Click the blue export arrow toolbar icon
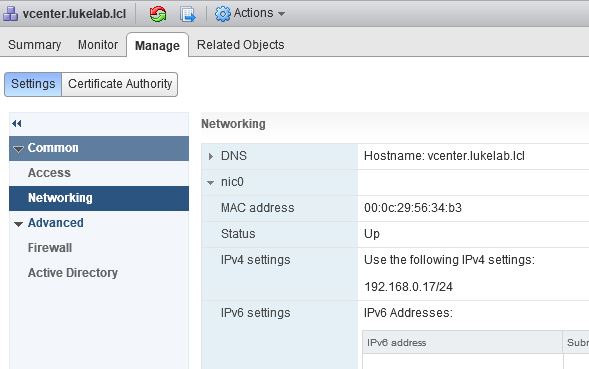This screenshot has width=589, height=369. [188, 14]
